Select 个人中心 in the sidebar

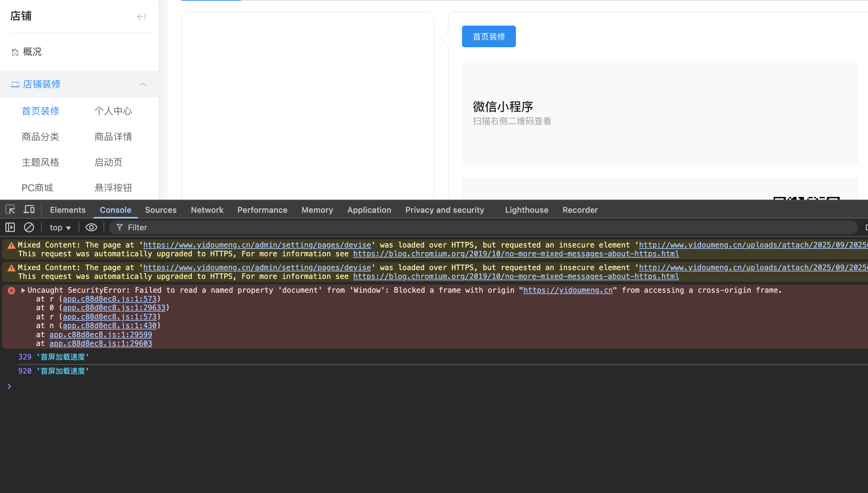click(x=113, y=111)
